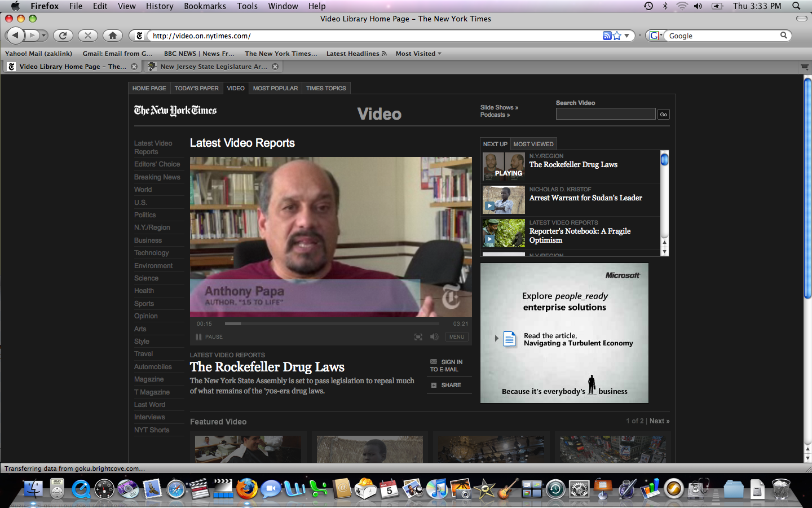Open Breaking News category
This screenshot has height=508, width=812.
pos(157,177)
